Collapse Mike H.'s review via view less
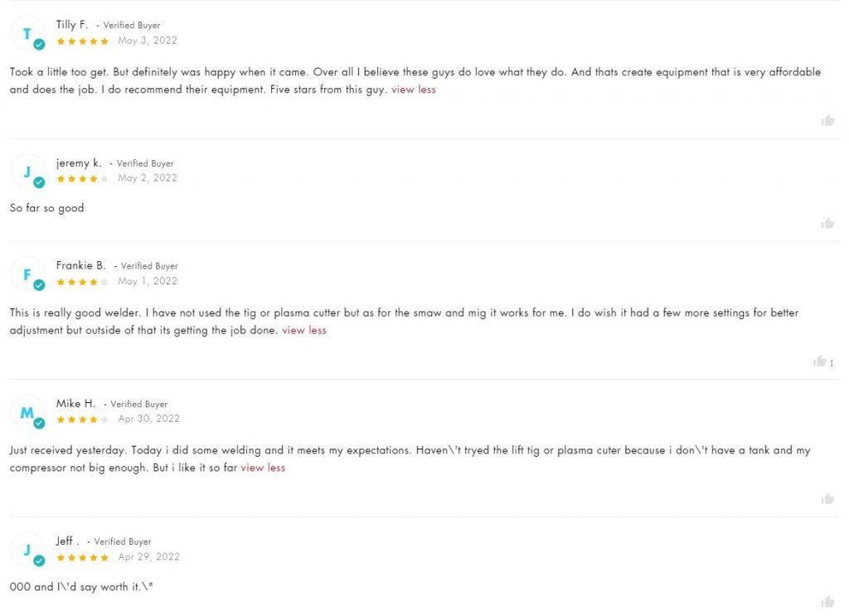 263,468
